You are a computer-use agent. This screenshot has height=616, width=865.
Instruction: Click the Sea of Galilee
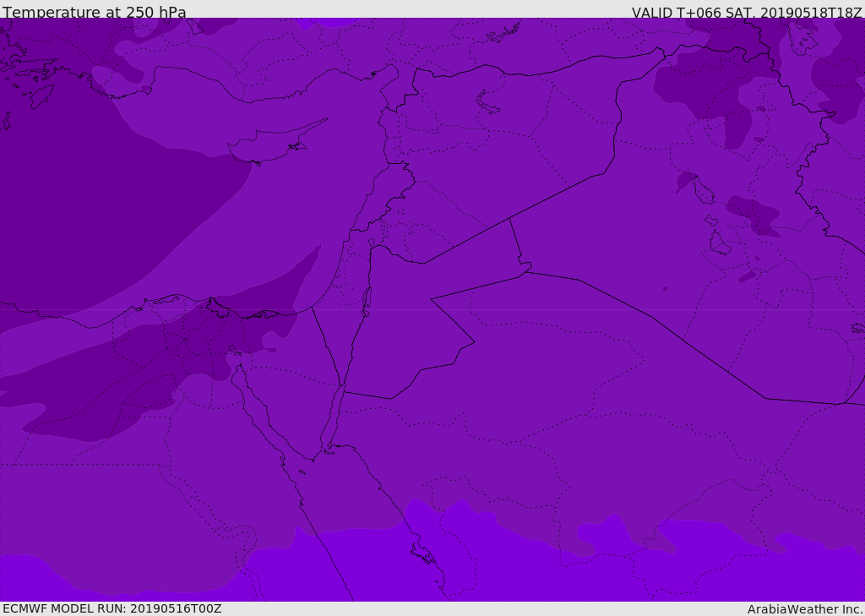[371, 243]
